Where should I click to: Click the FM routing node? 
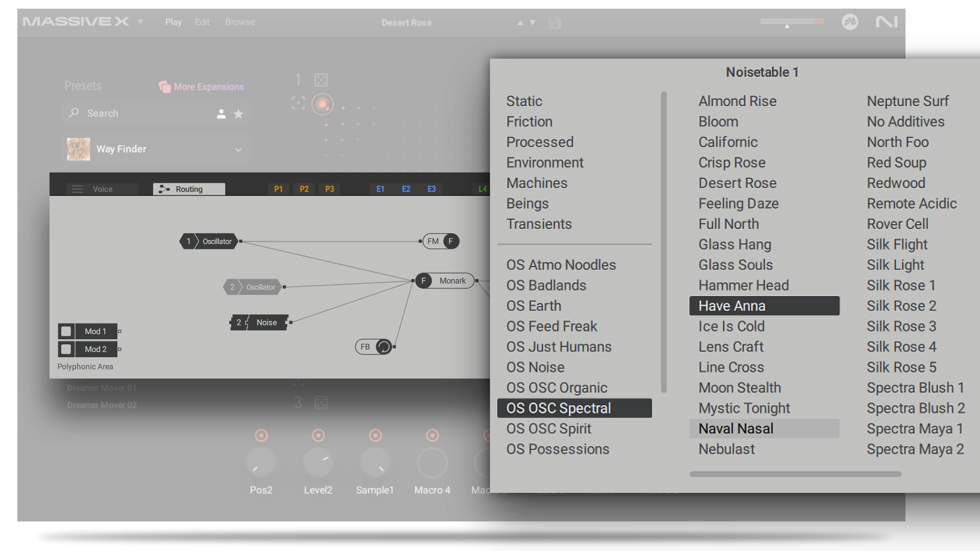[441, 241]
